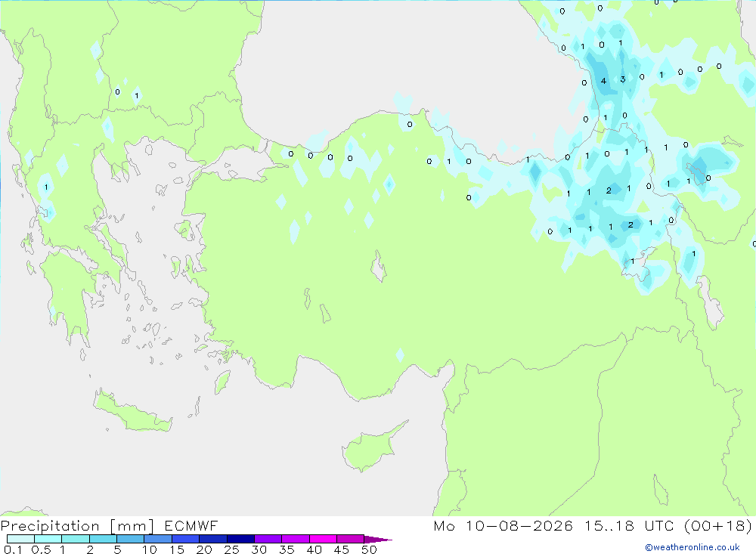
Task: Click the 45–50 mm legend color box
Action: point(351,539)
